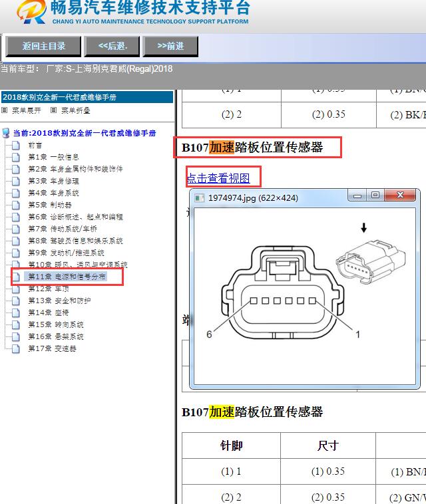Click the page icon beside 第11章
This screenshot has height=504, width=426.
coord(16,277)
